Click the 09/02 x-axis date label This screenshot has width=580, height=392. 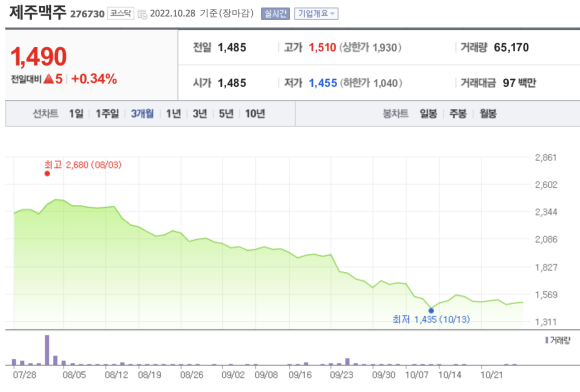[x=233, y=375]
